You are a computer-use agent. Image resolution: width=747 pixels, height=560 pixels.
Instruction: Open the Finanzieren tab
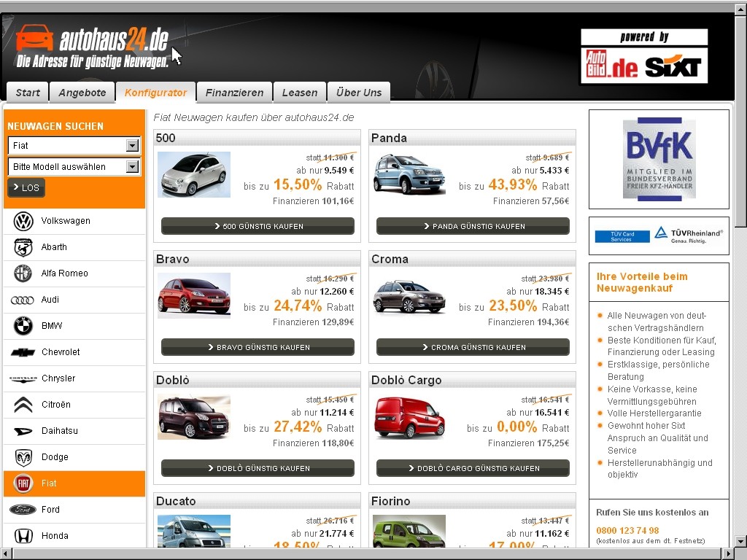pos(234,93)
